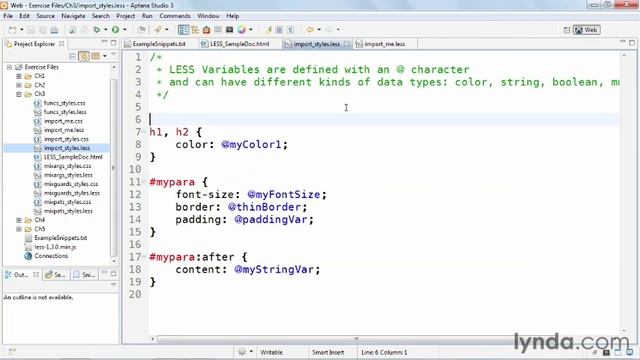Click Collapse All in Project Explorer
The height and width of the screenshot is (360, 640).
pos(73,56)
